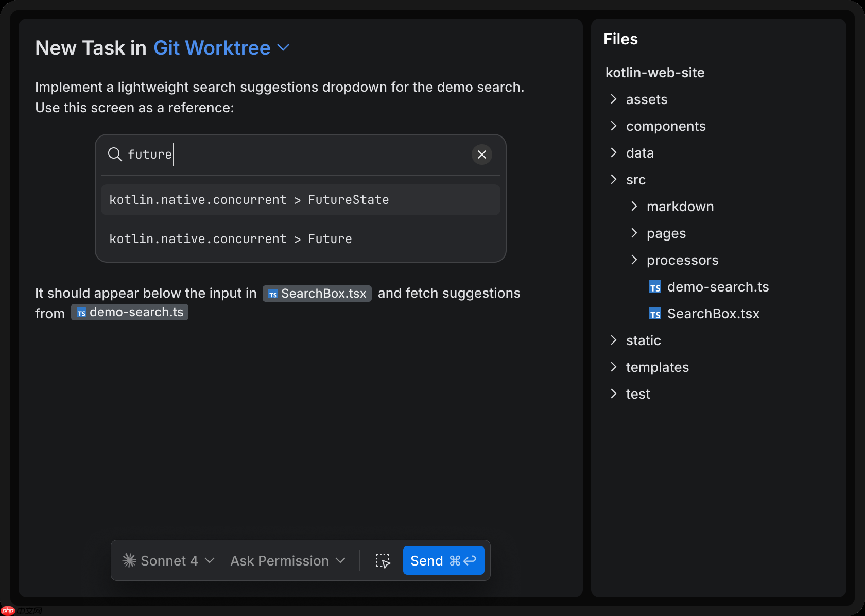The height and width of the screenshot is (616, 865).
Task: Clear the search field using the X icon
Action: pyautogui.click(x=481, y=155)
